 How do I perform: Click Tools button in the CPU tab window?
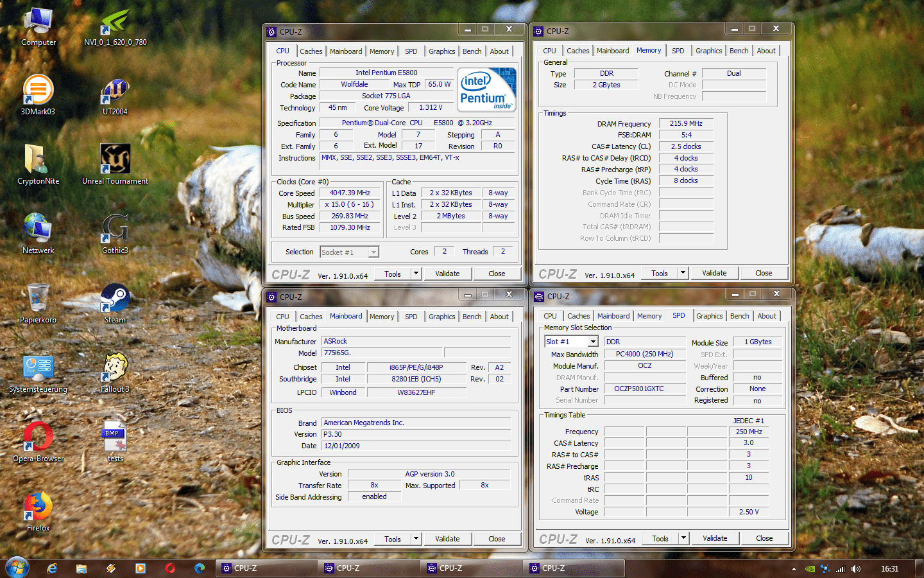point(393,274)
